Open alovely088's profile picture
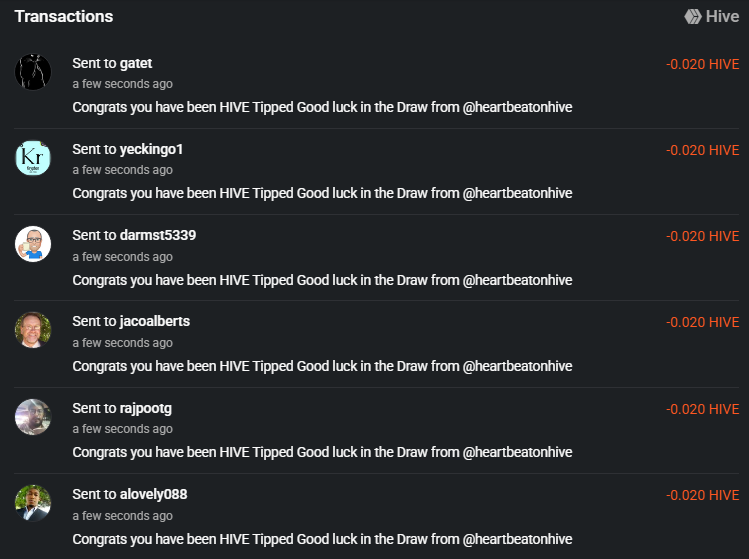This screenshot has height=559, width=749. [x=33, y=503]
